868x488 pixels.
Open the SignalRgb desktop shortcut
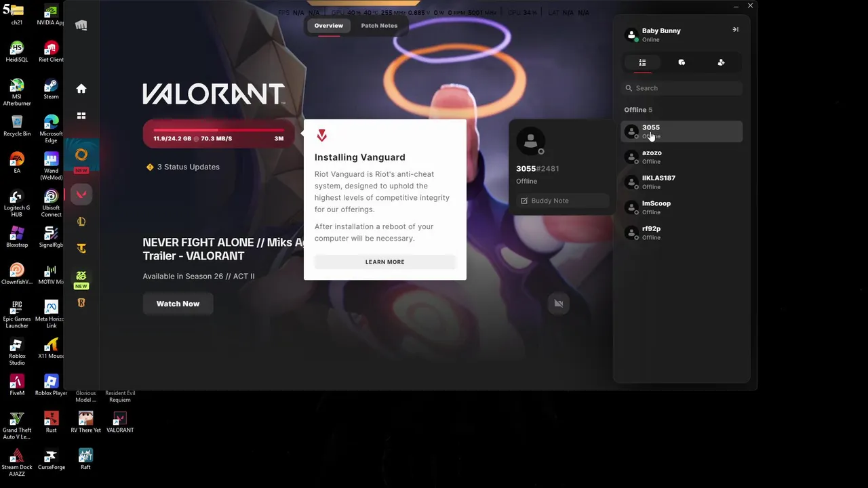(x=51, y=237)
